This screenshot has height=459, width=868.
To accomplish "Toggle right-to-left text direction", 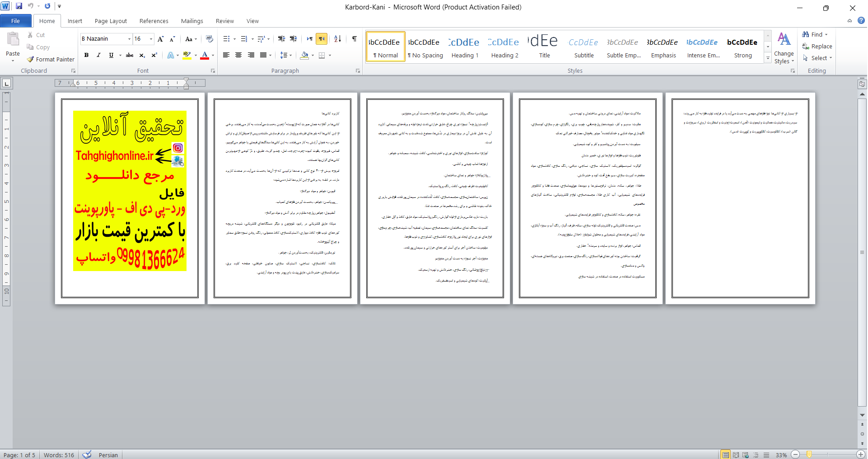I will point(322,39).
